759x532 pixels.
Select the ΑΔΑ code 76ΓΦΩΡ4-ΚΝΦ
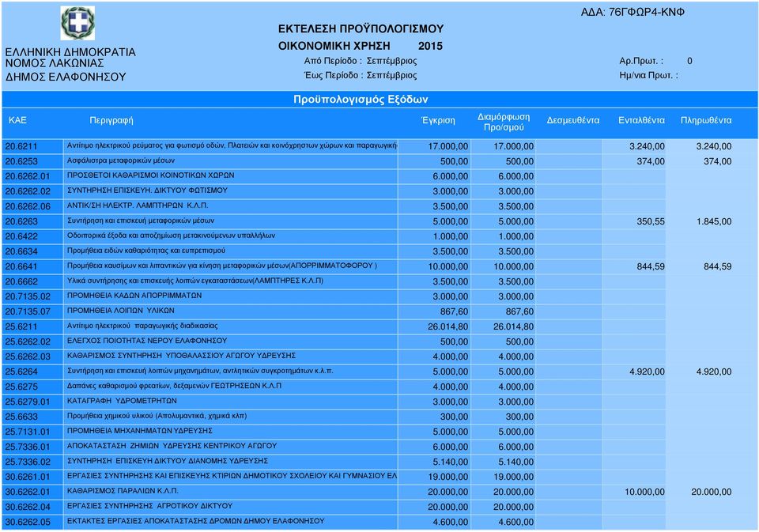(x=646, y=13)
